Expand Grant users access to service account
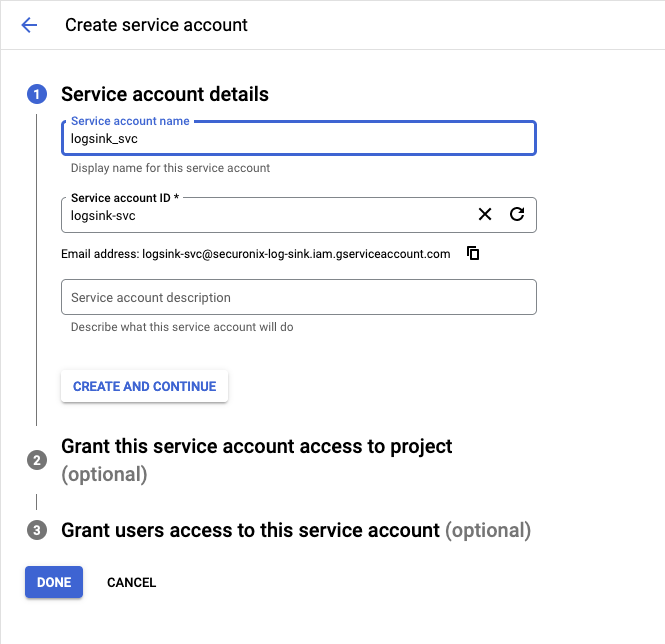This screenshot has height=644, width=665. 250,530
